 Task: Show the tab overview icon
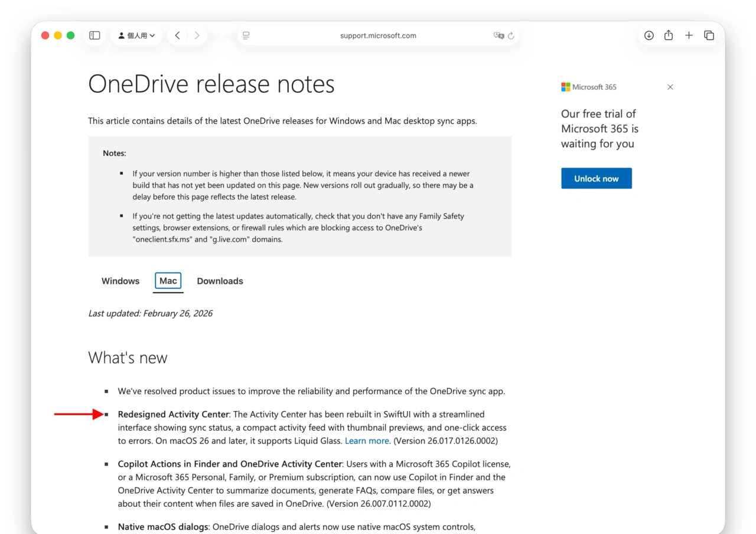point(709,35)
